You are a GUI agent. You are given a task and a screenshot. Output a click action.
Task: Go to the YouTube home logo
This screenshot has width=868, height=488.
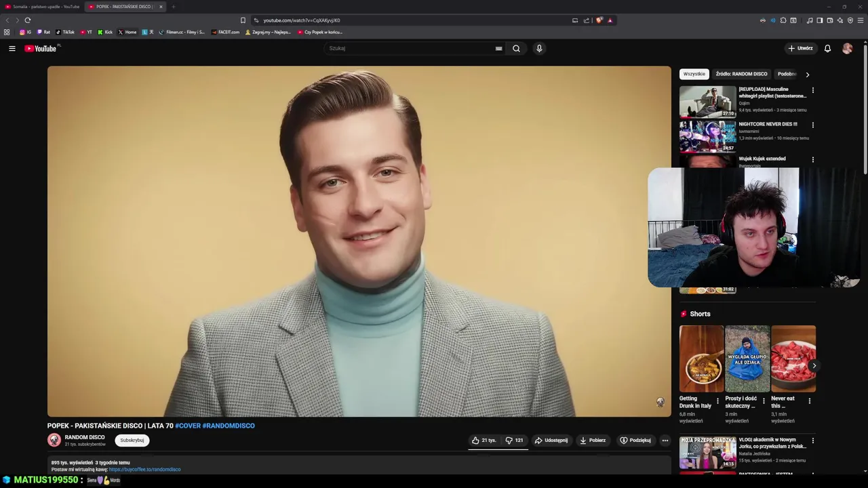tap(41, 48)
